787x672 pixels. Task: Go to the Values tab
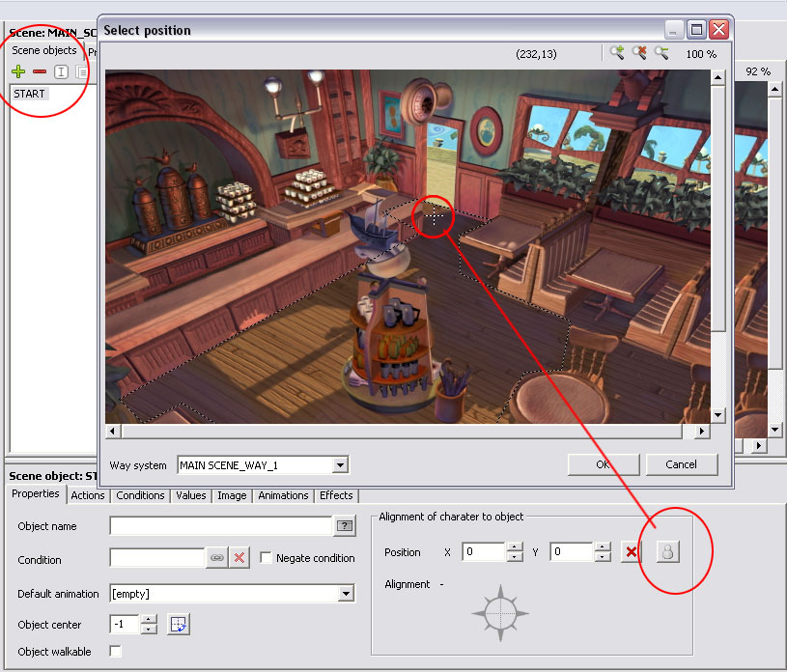tap(191, 495)
